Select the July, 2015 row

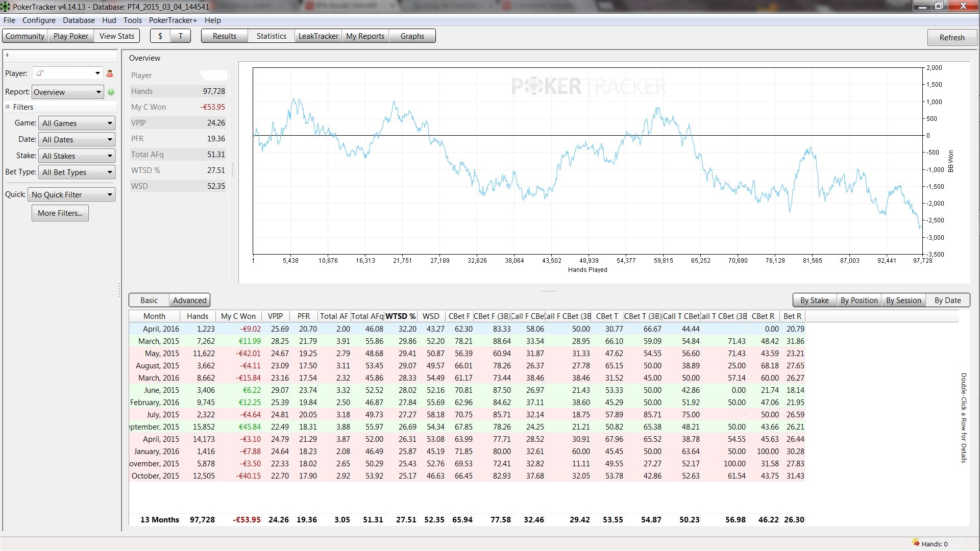pyautogui.click(x=467, y=415)
